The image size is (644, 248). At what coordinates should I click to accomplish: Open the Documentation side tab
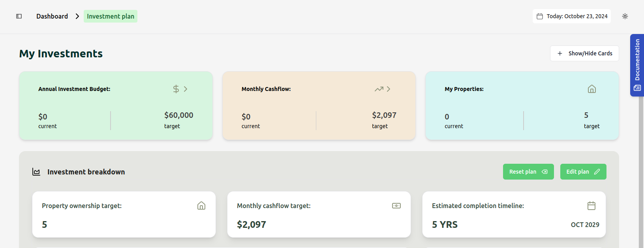coord(637,65)
